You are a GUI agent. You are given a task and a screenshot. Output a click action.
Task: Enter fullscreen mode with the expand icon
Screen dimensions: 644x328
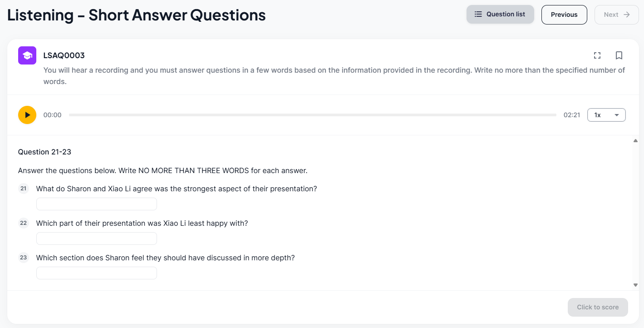click(597, 55)
